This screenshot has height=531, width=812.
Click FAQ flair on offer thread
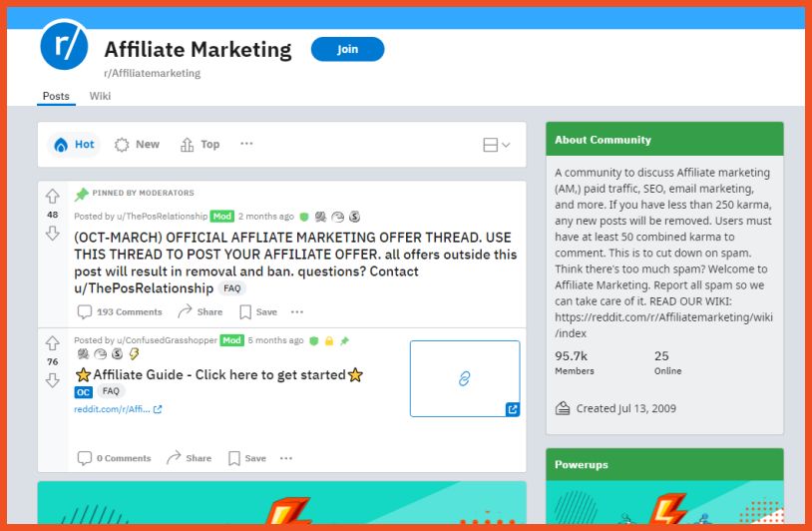point(231,288)
